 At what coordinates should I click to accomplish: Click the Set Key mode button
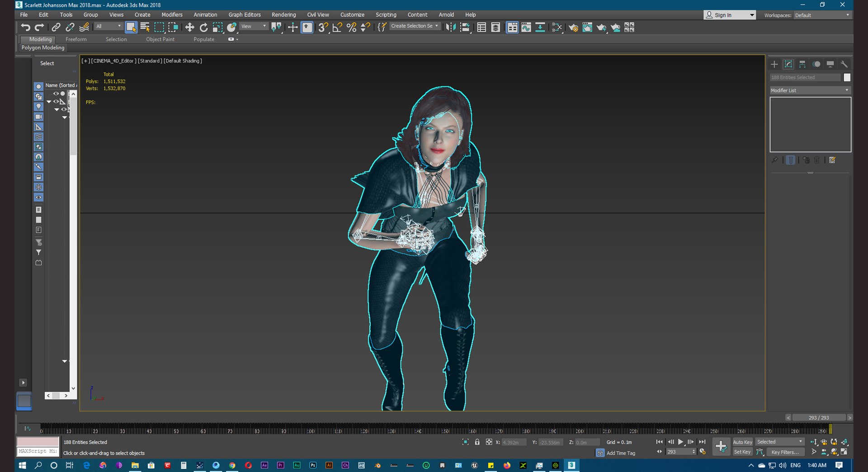click(742, 452)
